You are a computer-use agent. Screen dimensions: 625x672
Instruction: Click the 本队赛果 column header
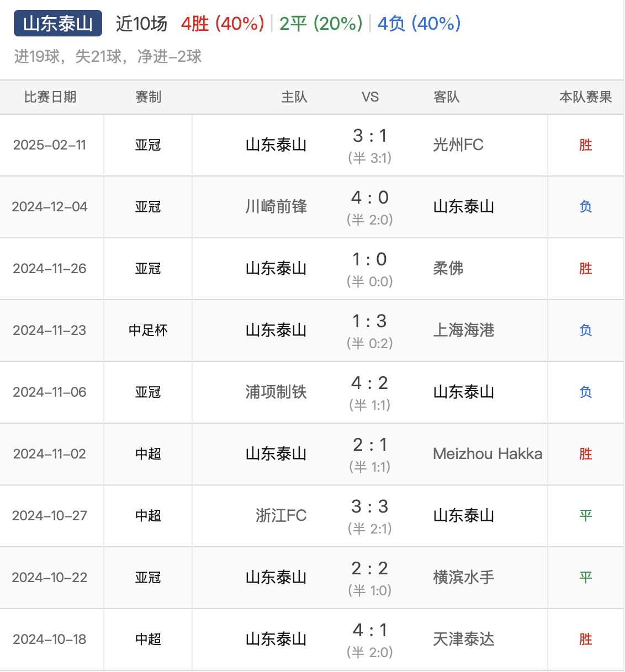point(585,97)
